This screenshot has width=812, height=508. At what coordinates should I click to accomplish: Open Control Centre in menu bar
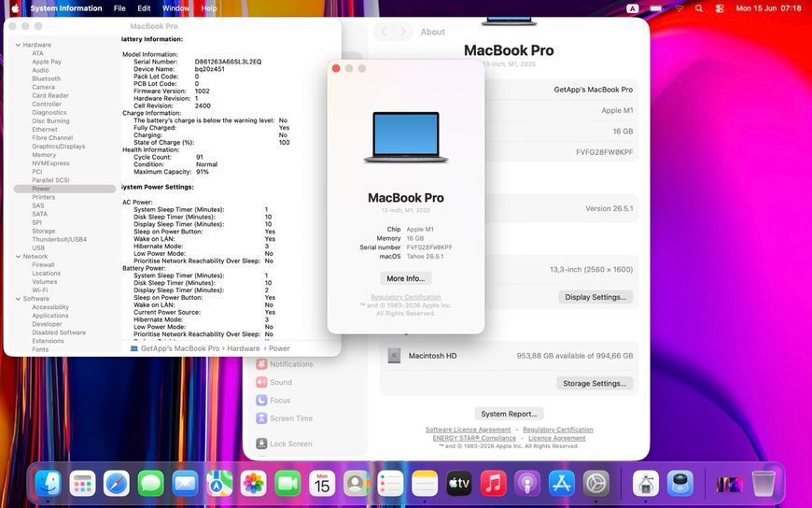click(x=720, y=8)
